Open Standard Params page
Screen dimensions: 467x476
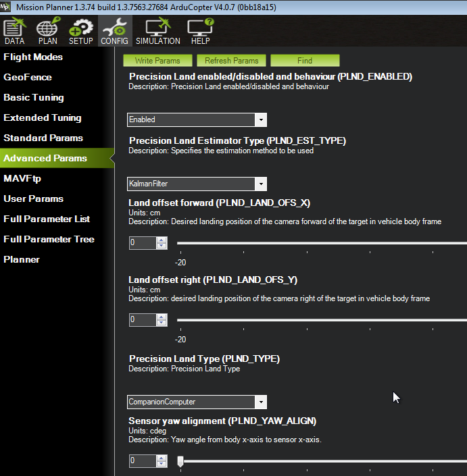click(x=43, y=138)
